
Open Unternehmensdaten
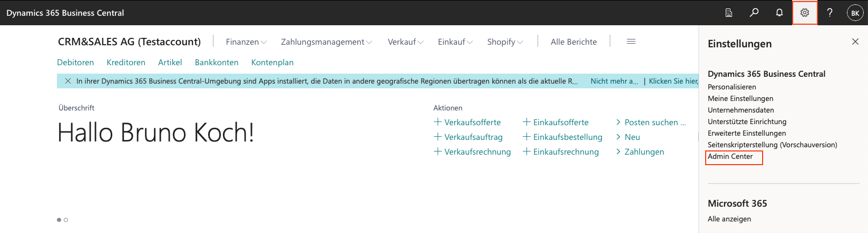coord(740,110)
